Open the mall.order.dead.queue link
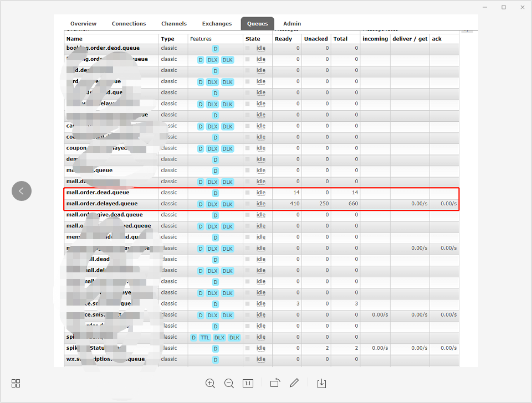The image size is (532, 403). [98, 193]
